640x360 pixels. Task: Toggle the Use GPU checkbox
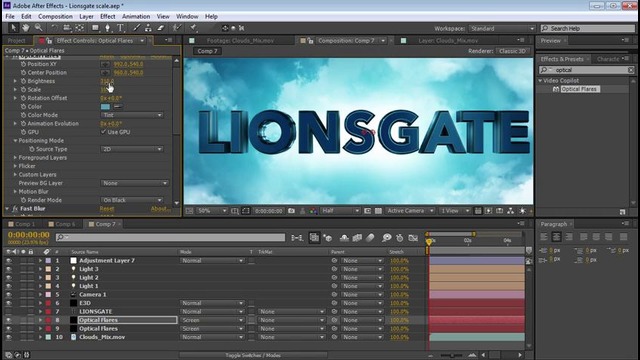coord(104,132)
